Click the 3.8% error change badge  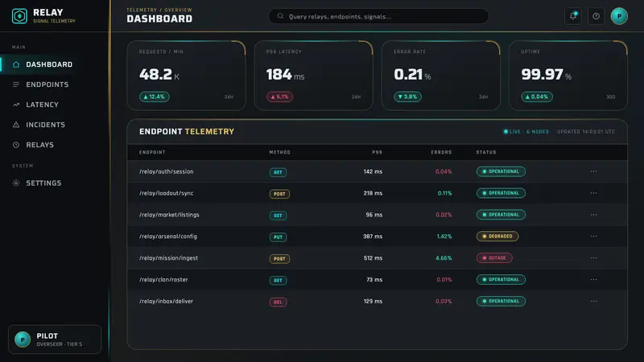pos(407,97)
